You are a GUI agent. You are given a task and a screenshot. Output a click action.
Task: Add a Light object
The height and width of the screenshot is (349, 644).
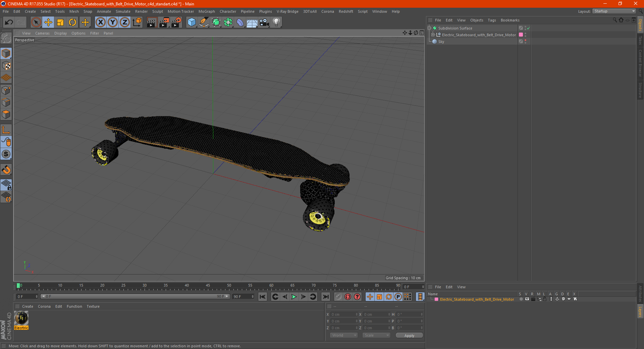(276, 22)
